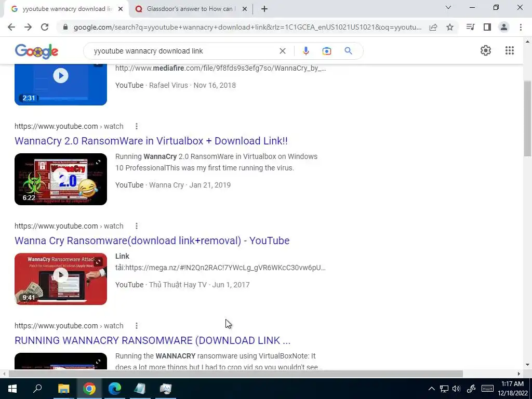Click the horizontal scrollbar thumb
Screen dimensions: 532x399
[x=236, y=374]
